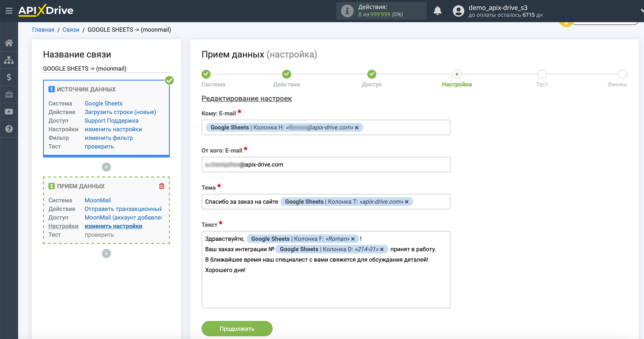Click the account name demo_apix-drive_s3
Viewport: 644px width, 339px height.
[498, 8]
